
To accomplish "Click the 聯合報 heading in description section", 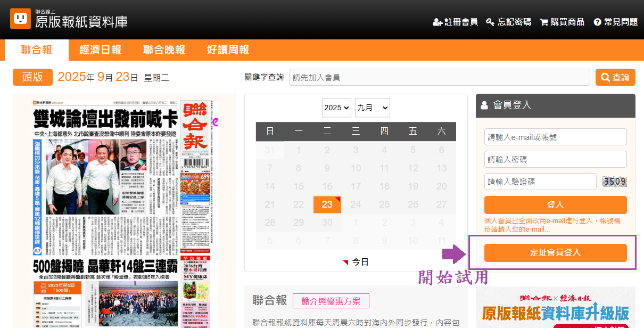I will (270, 301).
